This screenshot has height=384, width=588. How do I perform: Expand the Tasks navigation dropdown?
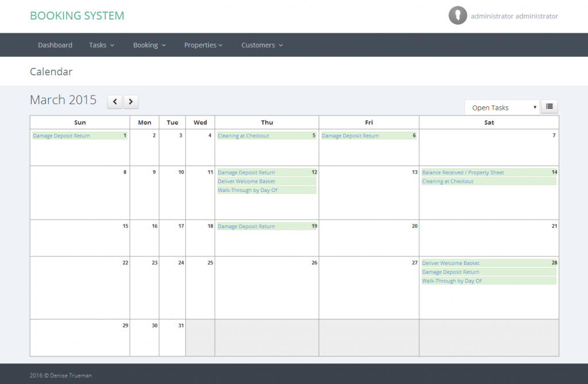click(101, 45)
